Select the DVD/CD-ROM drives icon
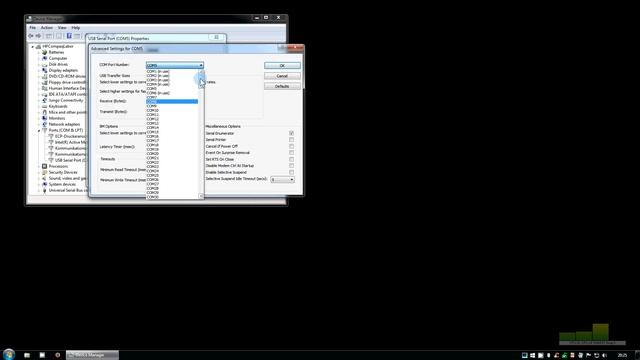640x360 pixels. (44, 76)
